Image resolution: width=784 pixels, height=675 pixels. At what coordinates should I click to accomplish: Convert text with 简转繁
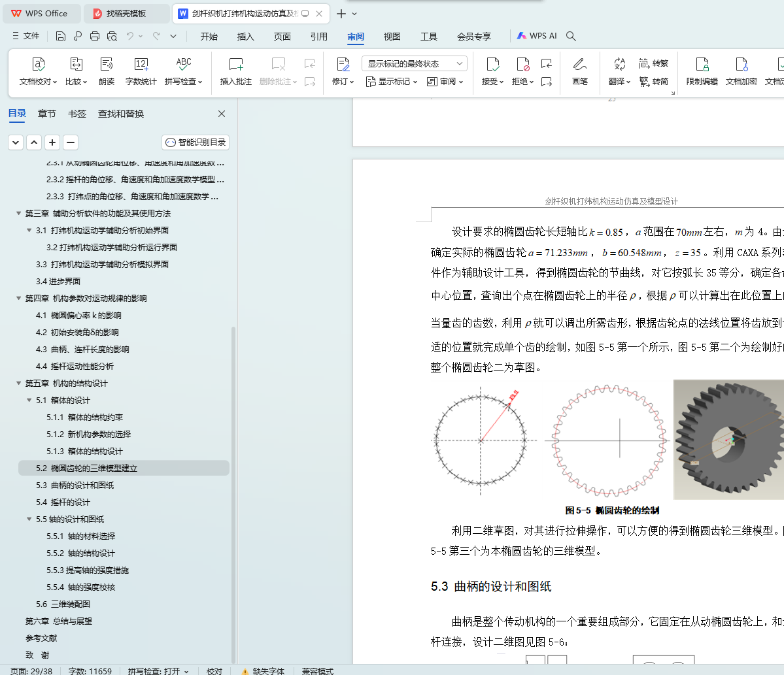coord(653,63)
